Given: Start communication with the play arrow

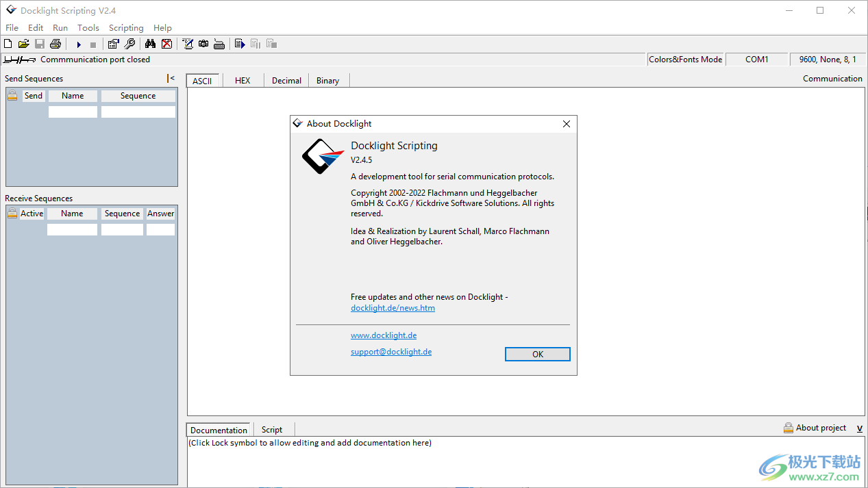Looking at the screenshot, I should click(x=79, y=44).
